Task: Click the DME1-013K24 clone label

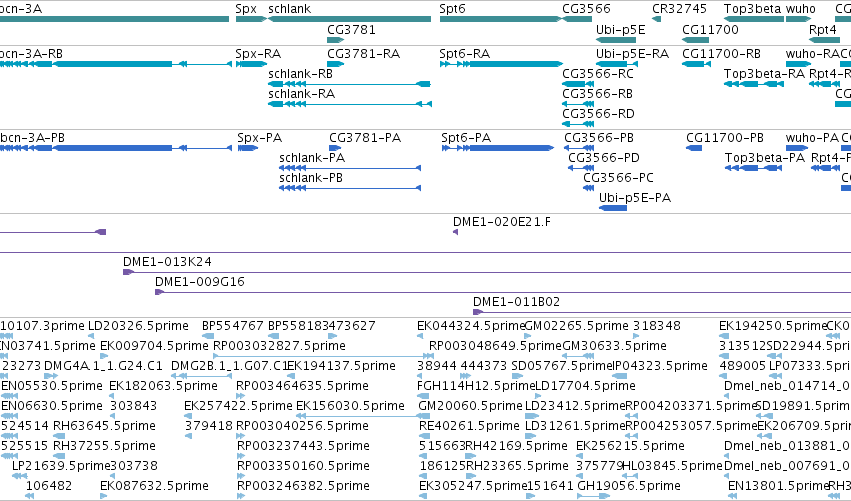Action: point(167,262)
